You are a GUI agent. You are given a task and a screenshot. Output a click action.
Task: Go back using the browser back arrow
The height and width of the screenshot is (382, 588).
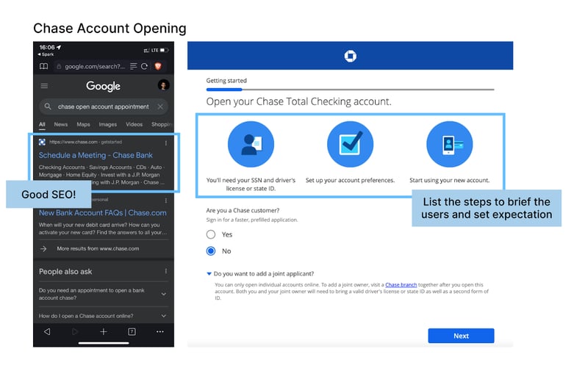tap(47, 332)
